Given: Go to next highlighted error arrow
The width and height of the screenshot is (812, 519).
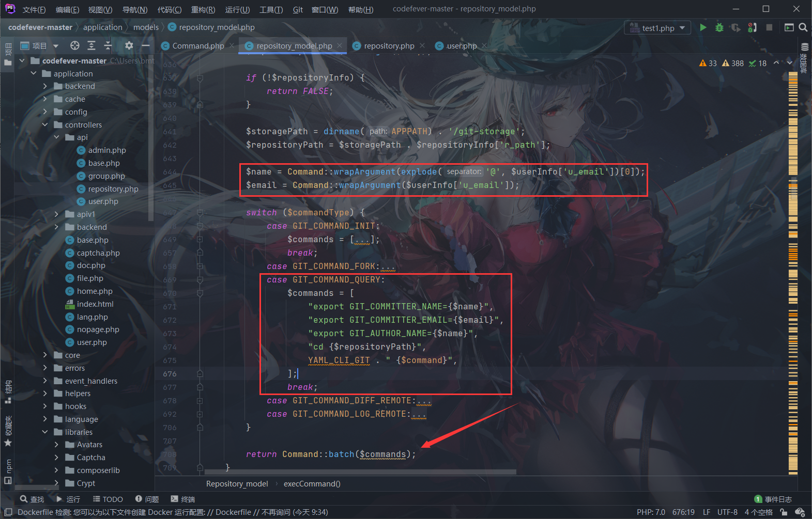Looking at the screenshot, I should pyautogui.click(x=789, y=63).
